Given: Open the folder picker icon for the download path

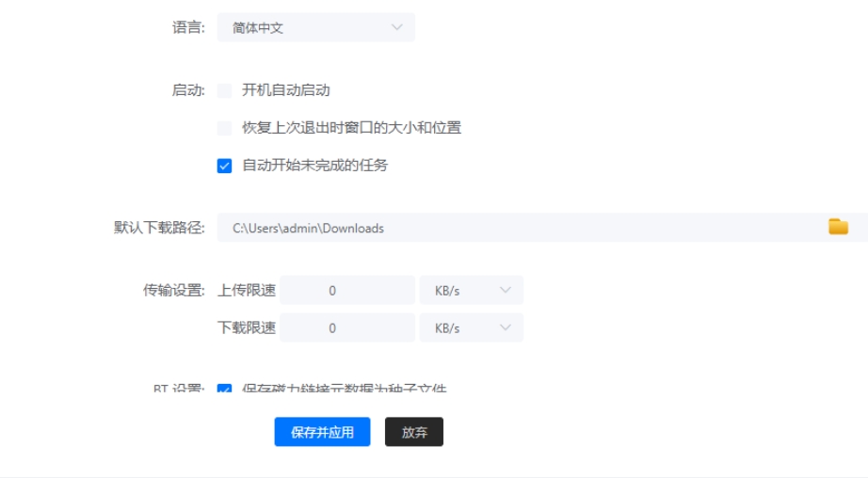Looking at the screenshot, I should [838, 227].
